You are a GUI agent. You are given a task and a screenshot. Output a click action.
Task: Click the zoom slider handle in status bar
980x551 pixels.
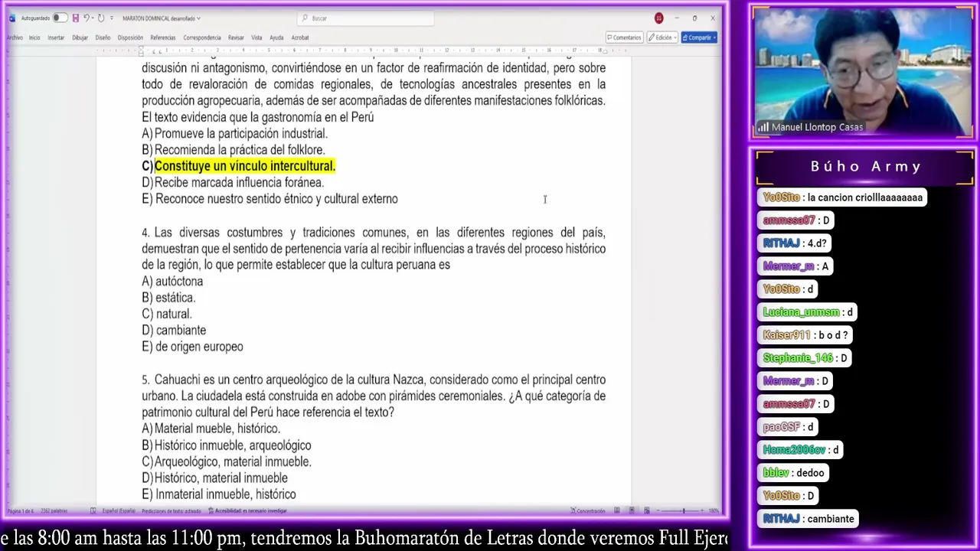pos(684,510)
